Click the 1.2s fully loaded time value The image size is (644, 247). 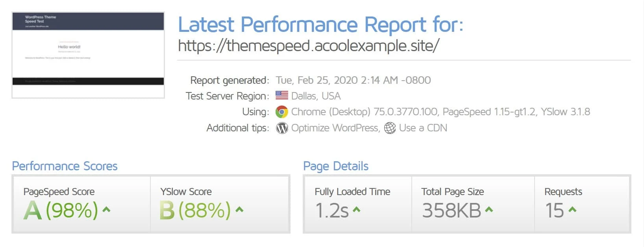[x=332, y=210]
